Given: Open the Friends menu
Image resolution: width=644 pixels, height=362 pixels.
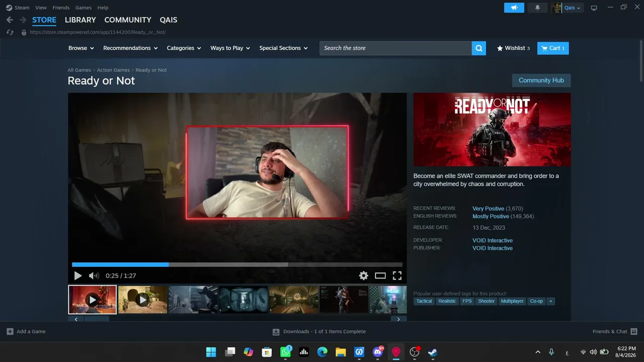Looking at the screenshot, I should point(61,8).
